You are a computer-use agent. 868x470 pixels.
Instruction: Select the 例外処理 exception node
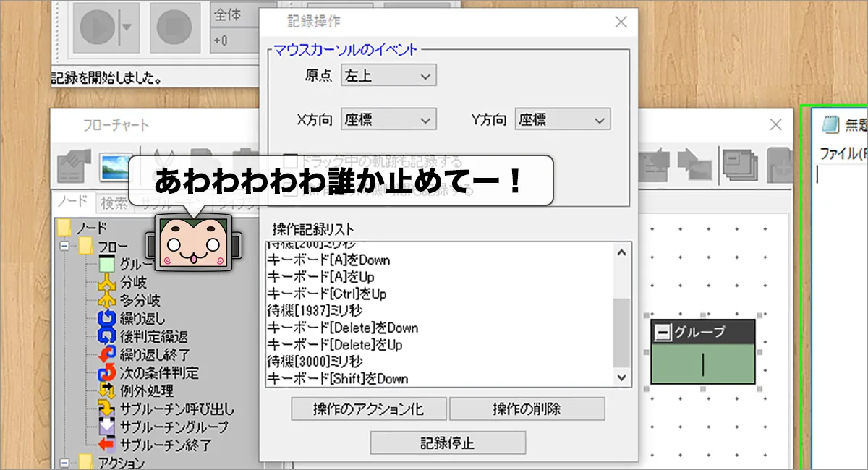tap(136, 390)
